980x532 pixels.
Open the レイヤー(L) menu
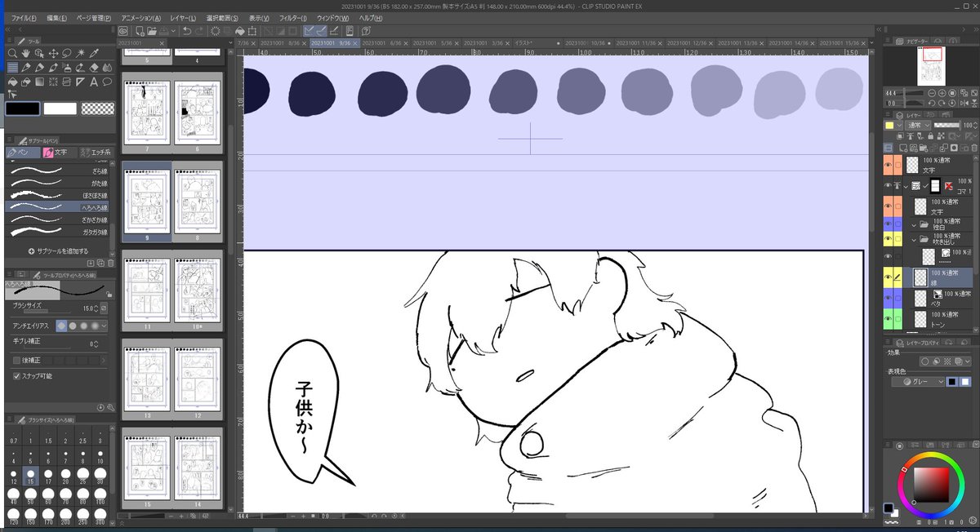(183, 17)
